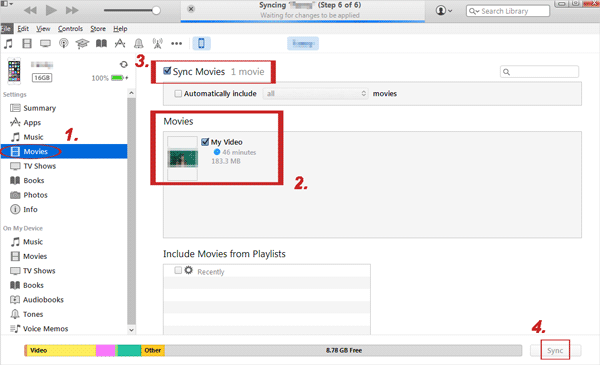Open the File menu

7,29
